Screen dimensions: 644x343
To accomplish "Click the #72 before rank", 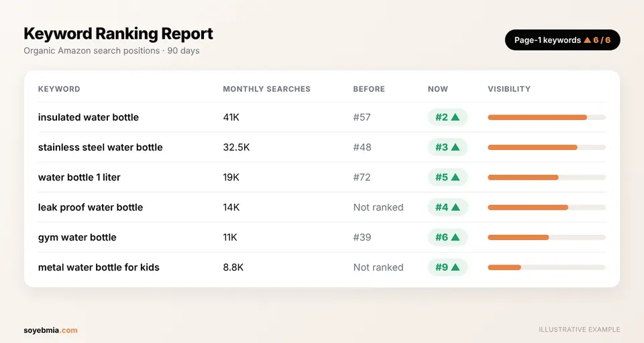I will coord(362,178).
